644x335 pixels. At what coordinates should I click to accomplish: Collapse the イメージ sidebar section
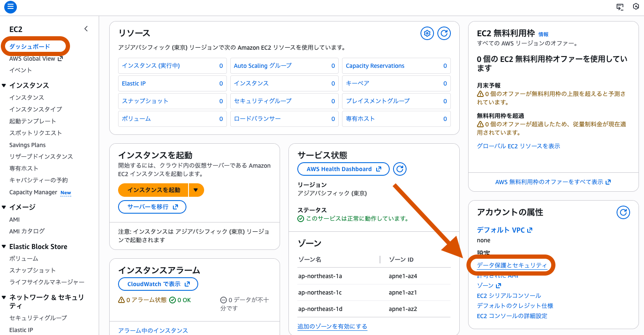(4, 207)
